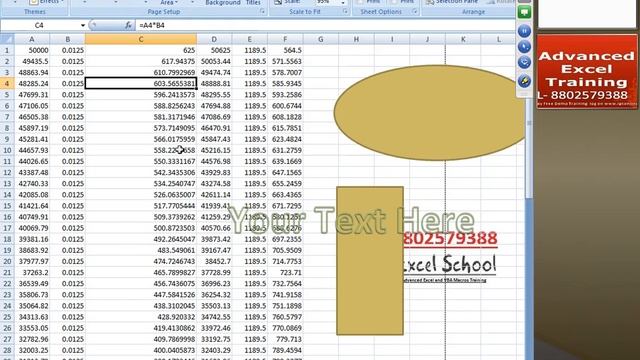Select column B header

[x=67, y=39]
